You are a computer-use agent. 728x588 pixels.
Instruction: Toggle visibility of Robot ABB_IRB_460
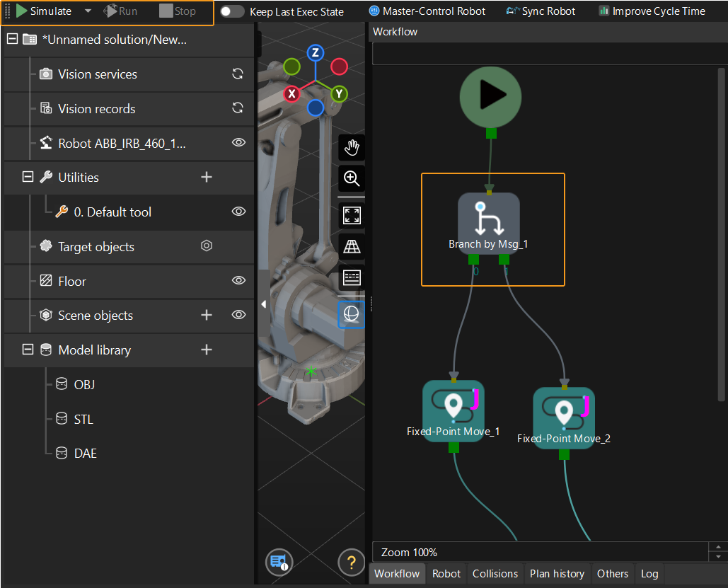[x=239, y=143]
